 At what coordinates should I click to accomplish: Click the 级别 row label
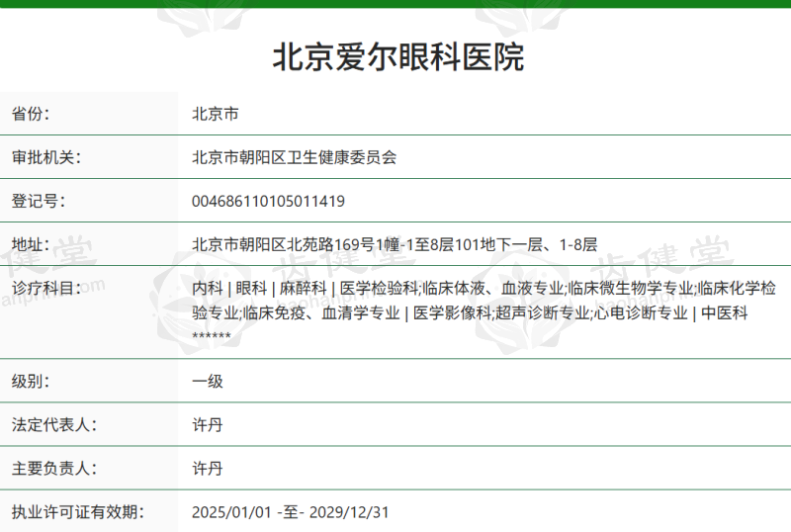pos(31,381)
